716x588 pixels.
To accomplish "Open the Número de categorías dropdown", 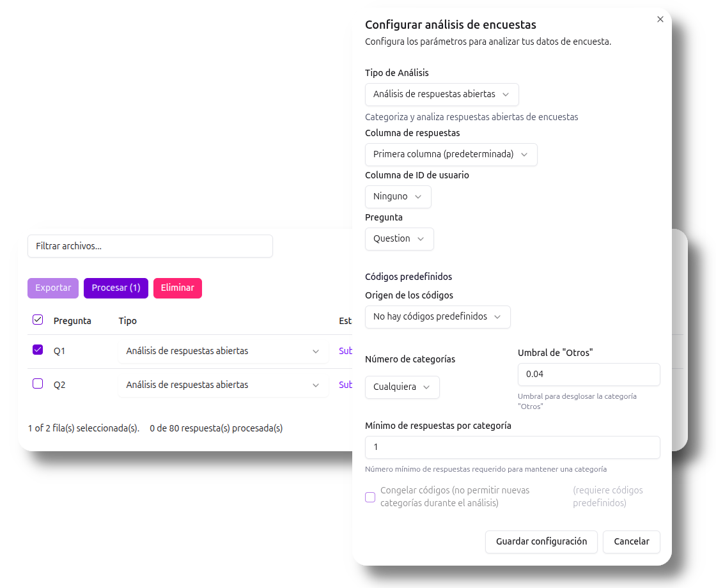I will coord(401,387).
